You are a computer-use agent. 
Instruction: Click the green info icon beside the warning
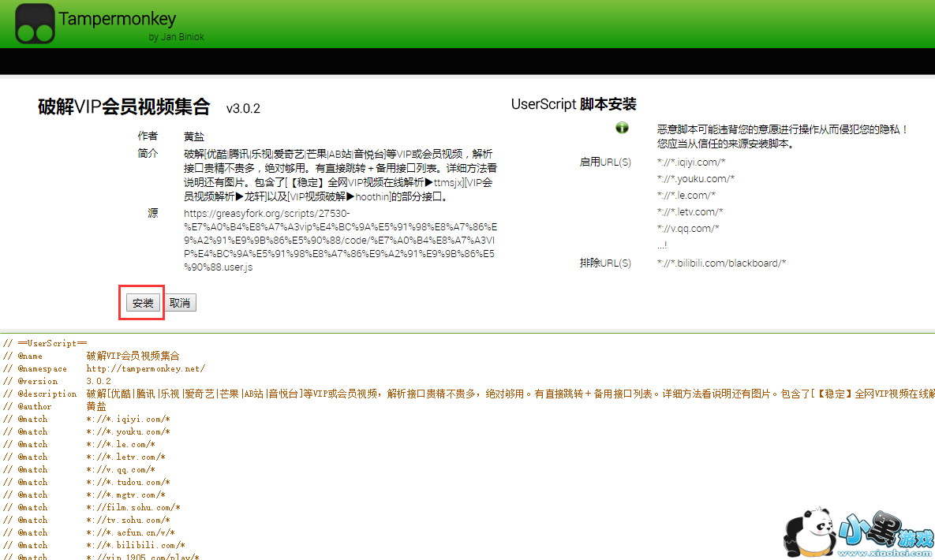click(x=622, y=128)
